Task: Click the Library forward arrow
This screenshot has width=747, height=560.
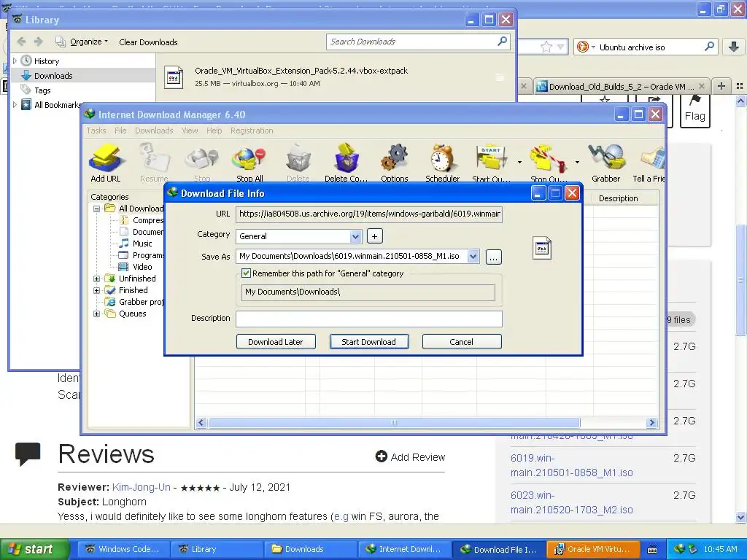Action: (39, 42)
